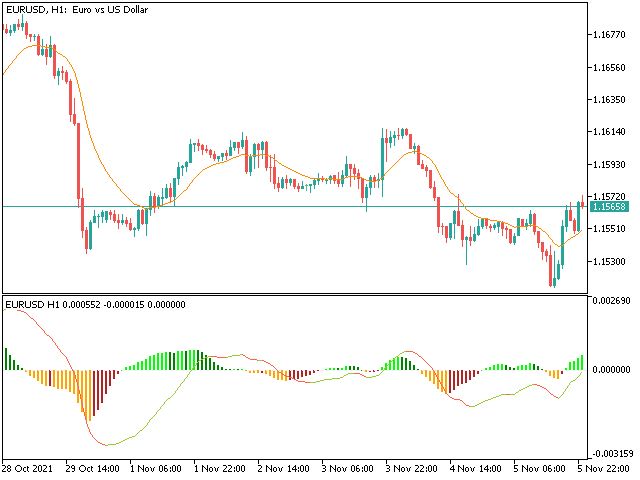Select the 29 Oct 14:00 time label
Viewport: 640px width, 480px height.
93,468
